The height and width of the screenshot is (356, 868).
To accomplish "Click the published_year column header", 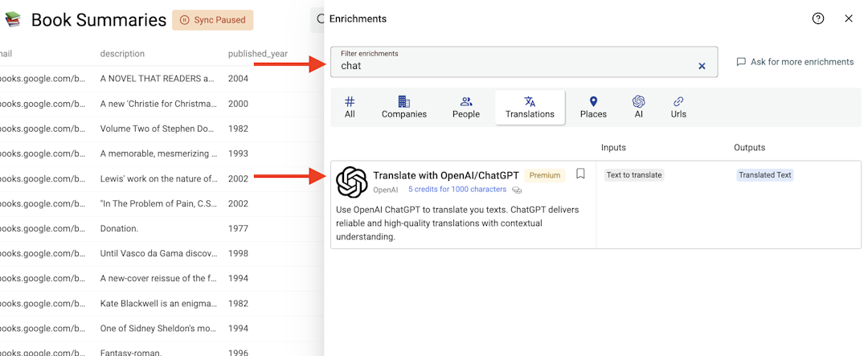I will point(258,54).
